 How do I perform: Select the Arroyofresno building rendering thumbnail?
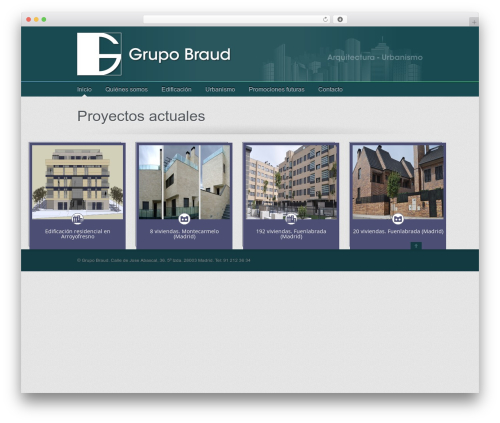click(77, 182)
